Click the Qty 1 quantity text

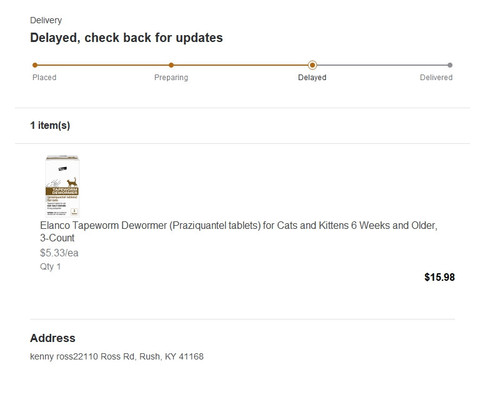click(x=50, y=267)
